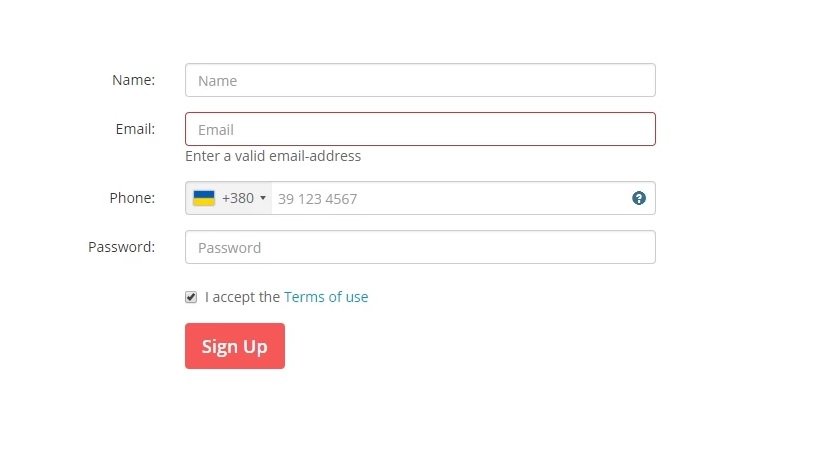
Task: Click the "Phone:" field label
Action: tap(132, 198)
